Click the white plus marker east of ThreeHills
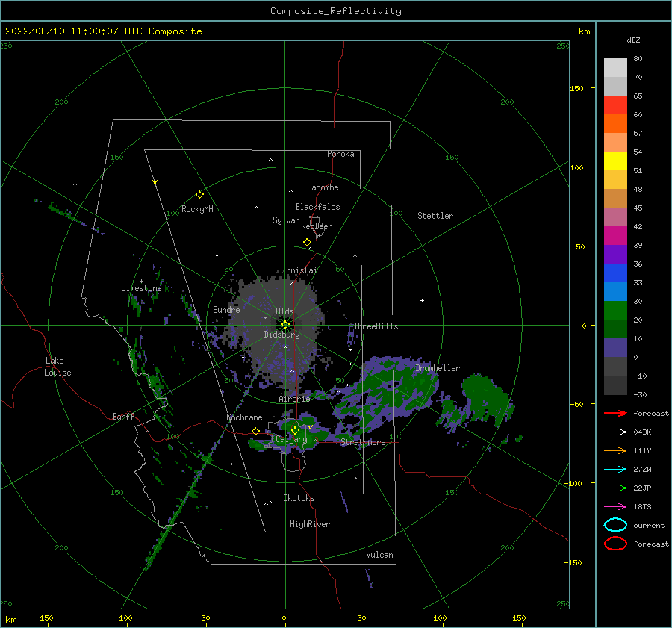Screen dimensions: 672x628 coord(422,300)
